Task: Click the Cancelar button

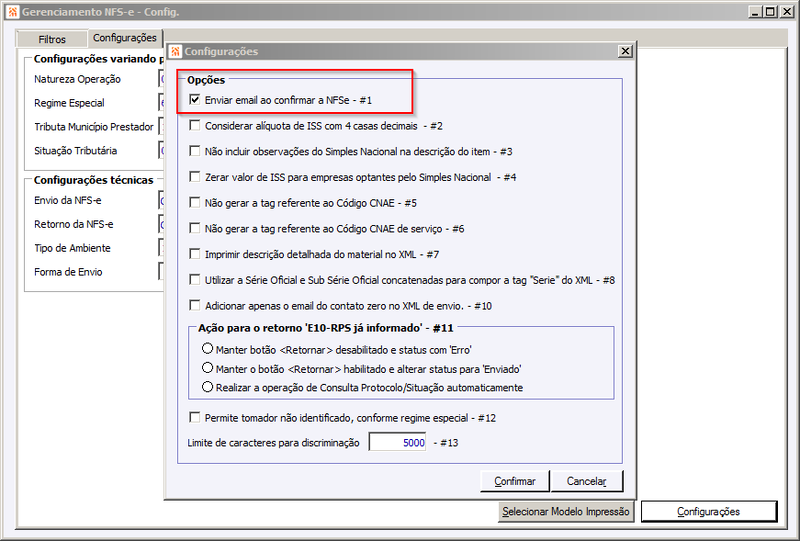Action: [x=587, y=481]
